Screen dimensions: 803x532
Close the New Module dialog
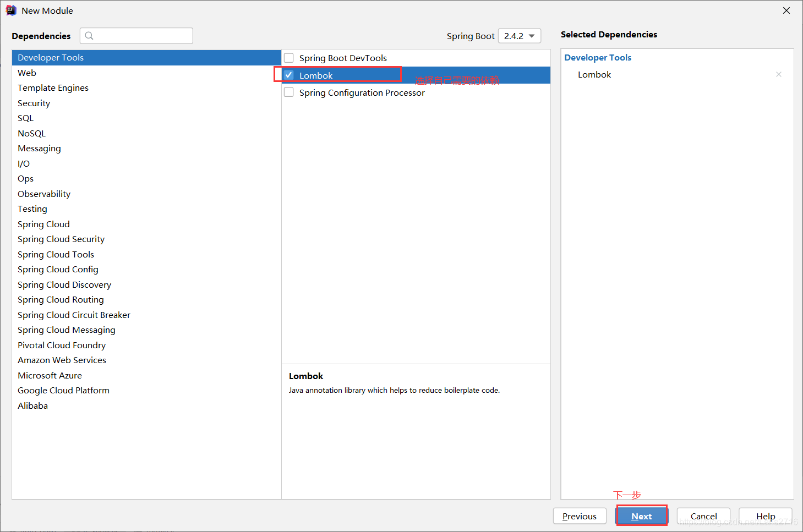(x=786, y=10)
